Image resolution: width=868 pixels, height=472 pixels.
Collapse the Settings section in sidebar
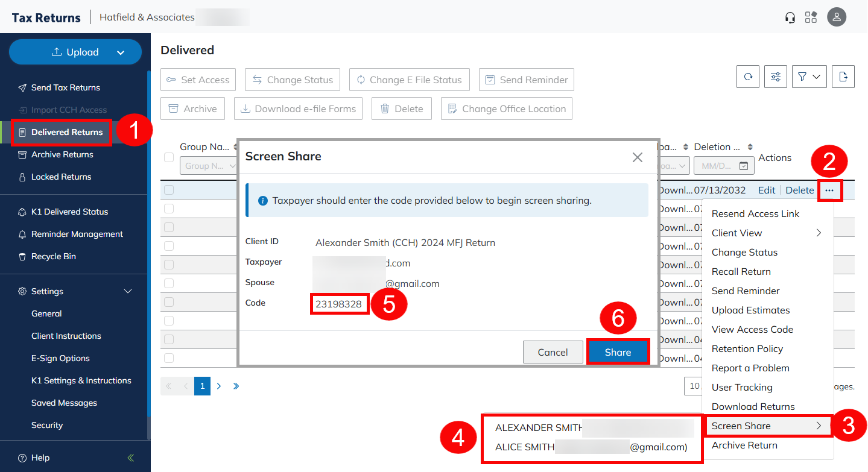tap(128, 291)
